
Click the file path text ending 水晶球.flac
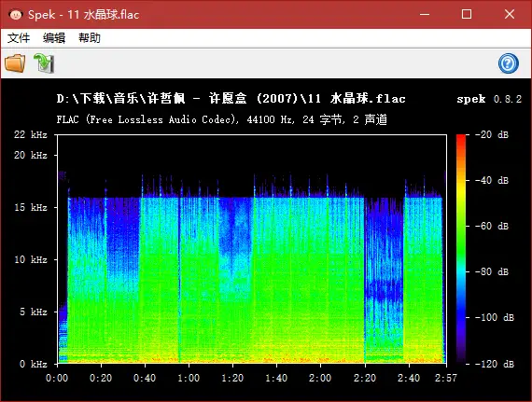pyautogui.click(x=231, y=99)
